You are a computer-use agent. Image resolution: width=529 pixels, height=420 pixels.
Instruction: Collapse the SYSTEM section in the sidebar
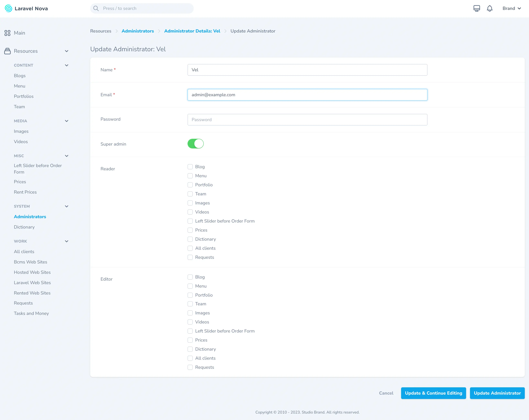[66, 206]
